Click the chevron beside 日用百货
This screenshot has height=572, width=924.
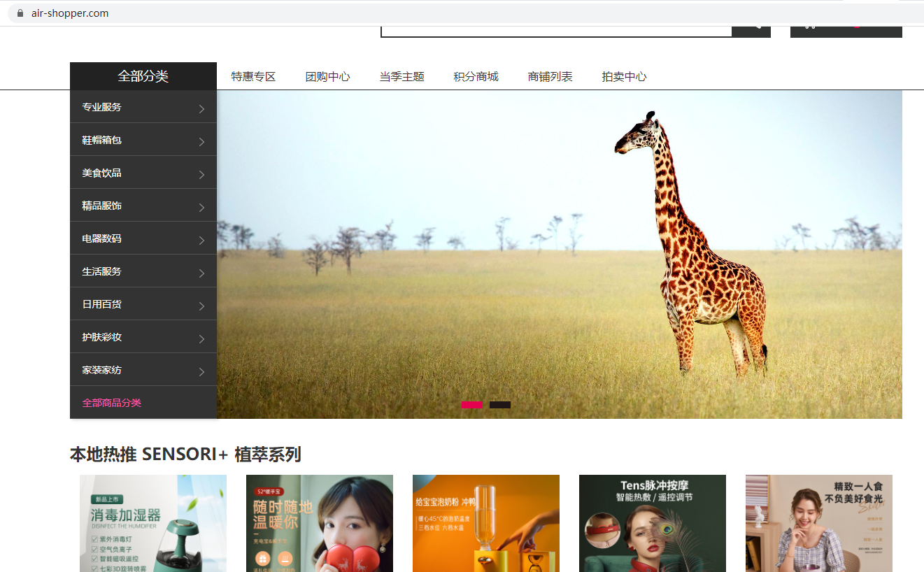(x=201, y=306)
